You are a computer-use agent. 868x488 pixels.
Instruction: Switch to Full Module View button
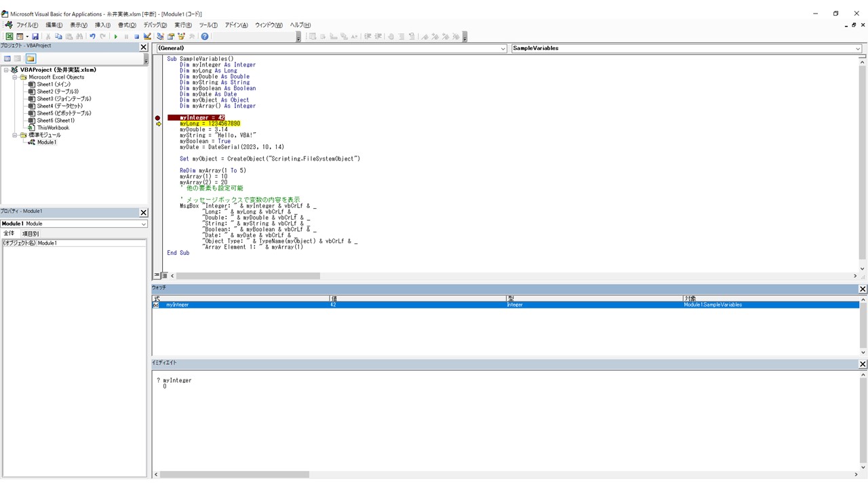164,276
